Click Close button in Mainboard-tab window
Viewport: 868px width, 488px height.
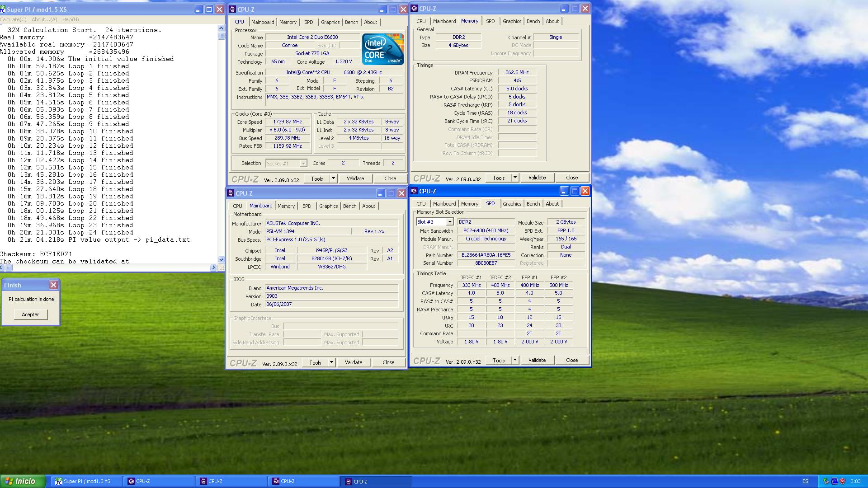[388, 362]
